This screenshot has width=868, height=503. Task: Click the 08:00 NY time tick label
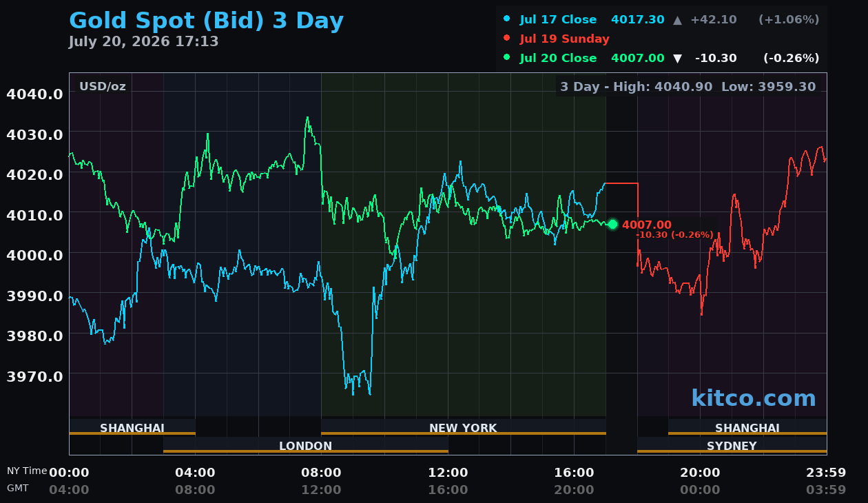[321, 473]
